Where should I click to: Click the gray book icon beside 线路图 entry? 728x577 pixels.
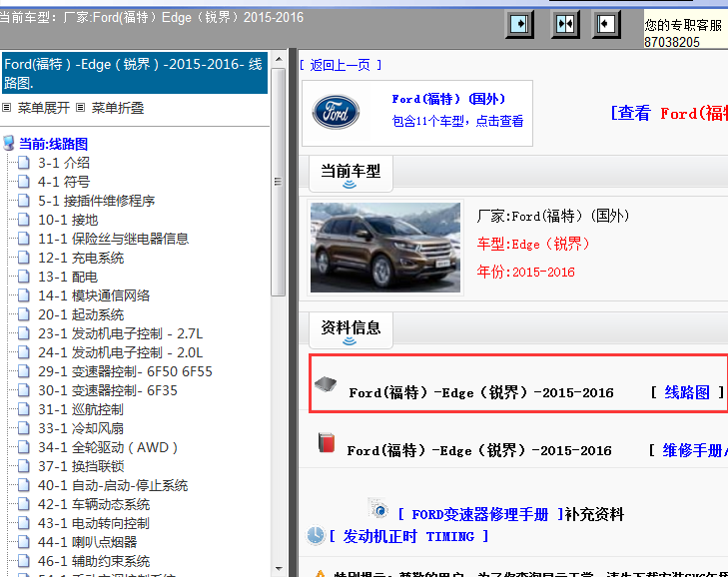pos(326,384)
